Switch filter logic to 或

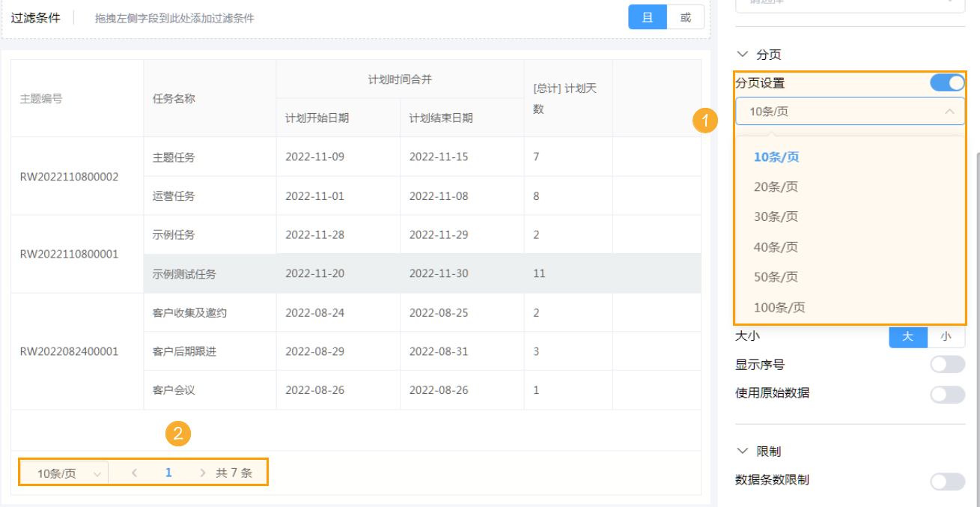click(x=686, y=17)
